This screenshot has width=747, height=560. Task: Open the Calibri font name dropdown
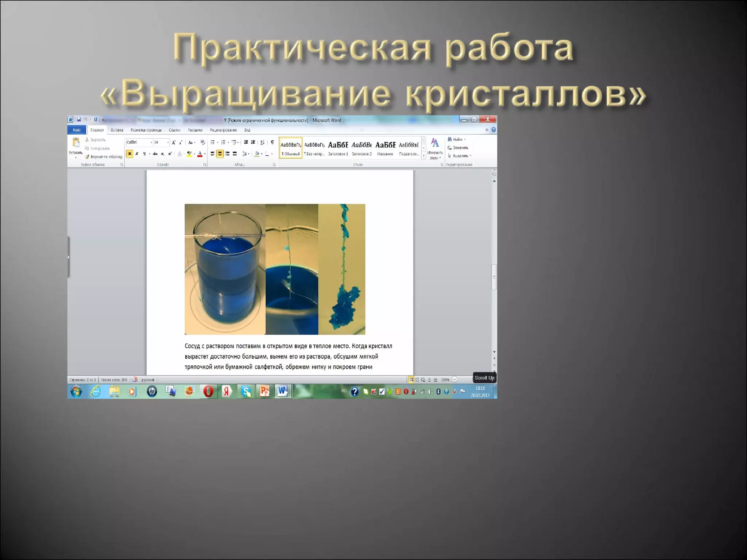point(151,142)
